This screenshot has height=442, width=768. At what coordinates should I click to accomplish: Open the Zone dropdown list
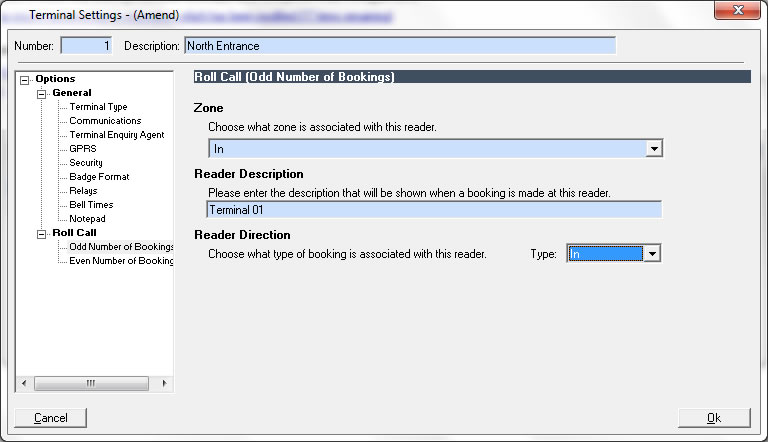click(x=654, y=149)
